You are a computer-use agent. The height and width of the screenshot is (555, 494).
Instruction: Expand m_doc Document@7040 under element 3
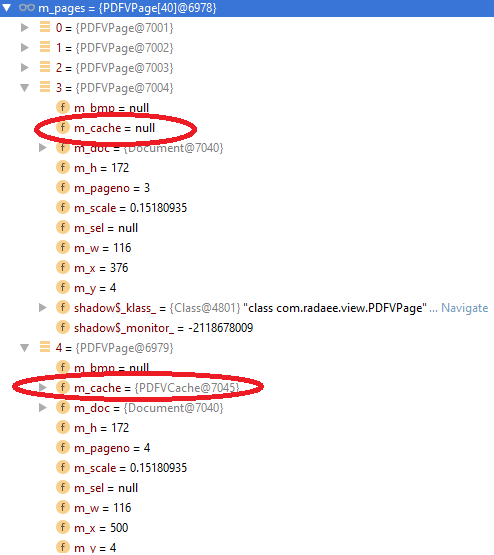pyautogui.click(x=42, y=148)
